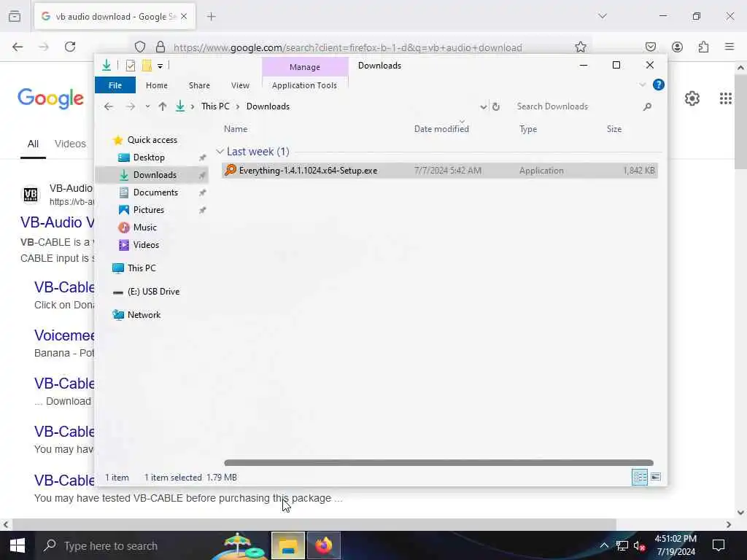The height and width of the screenshot is (560, 747).
Task: Open (E:) USB Drive in navigation pane
Action: 153,292
